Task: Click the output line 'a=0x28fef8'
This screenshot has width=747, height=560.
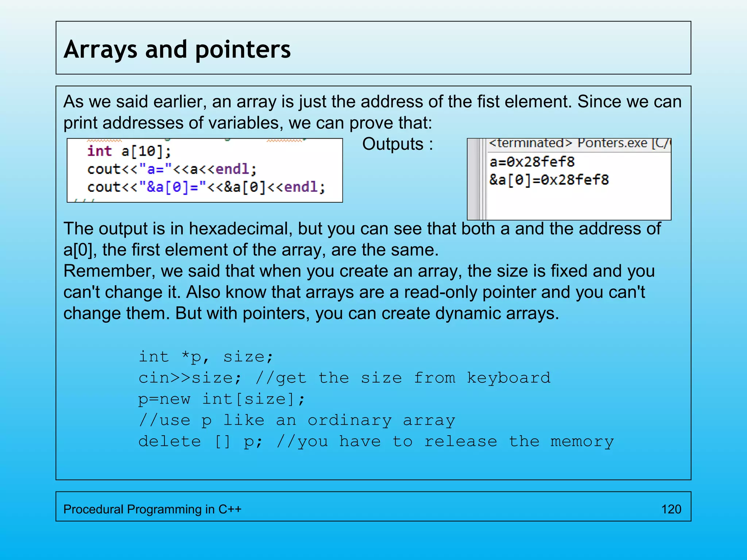Action: coord(532,162)
